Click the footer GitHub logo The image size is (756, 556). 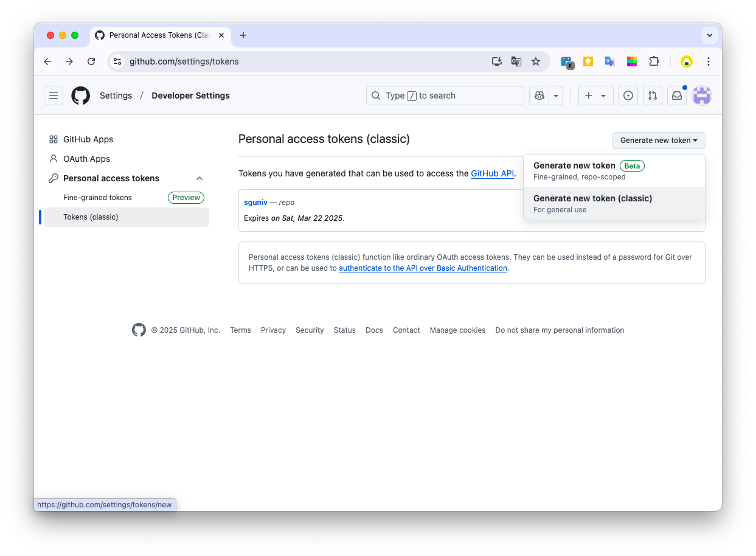139,330
